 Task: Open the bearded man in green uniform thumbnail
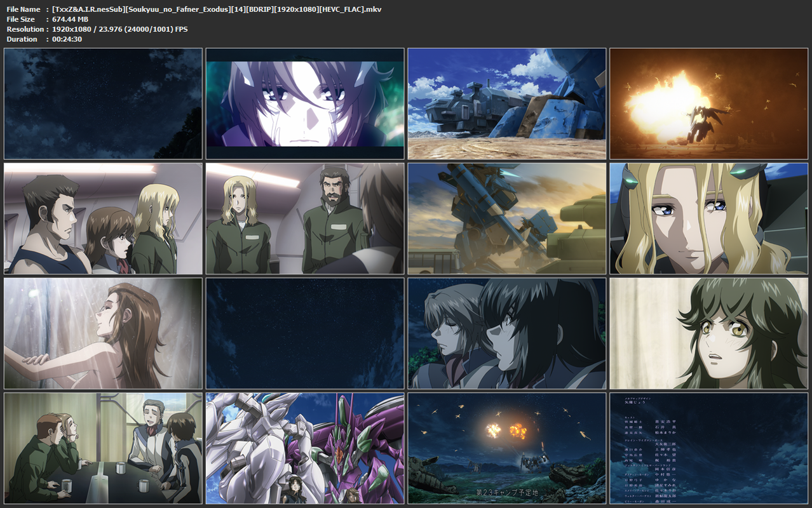(x=305, y=218)
